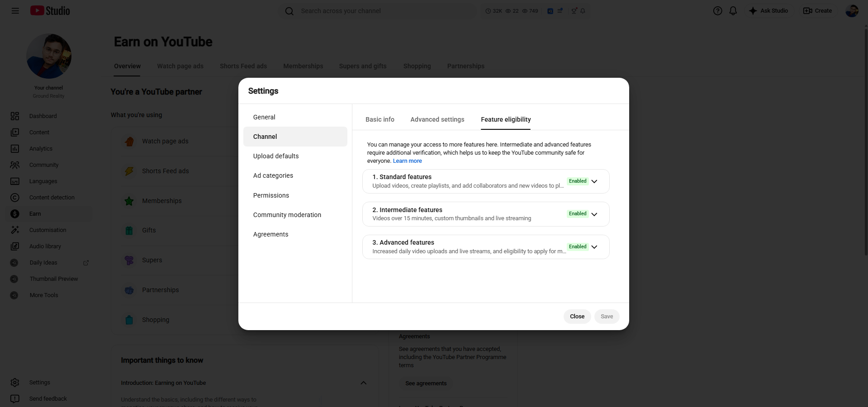
Task: Expand the Advanced features section
Action: click(x=594, y=247)
